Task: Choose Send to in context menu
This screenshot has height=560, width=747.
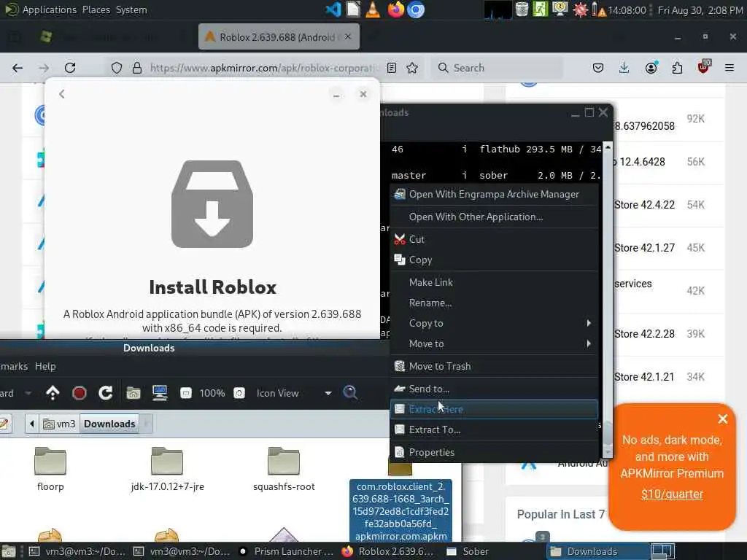Action: click(x=494, y=389)
